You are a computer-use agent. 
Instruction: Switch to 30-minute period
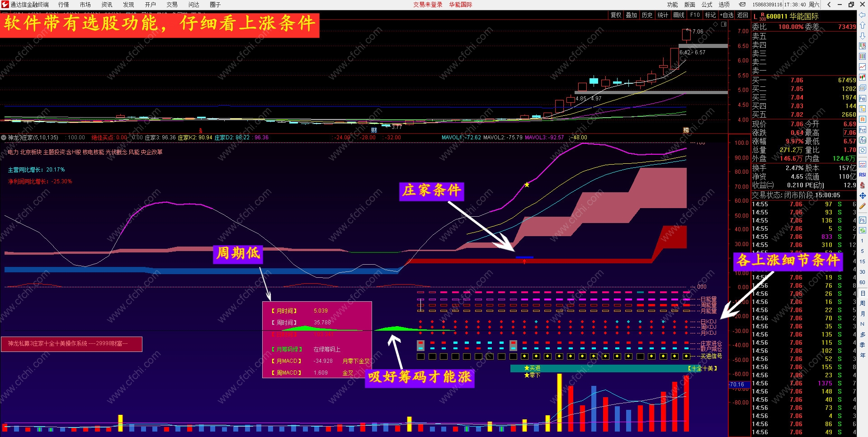863,272
